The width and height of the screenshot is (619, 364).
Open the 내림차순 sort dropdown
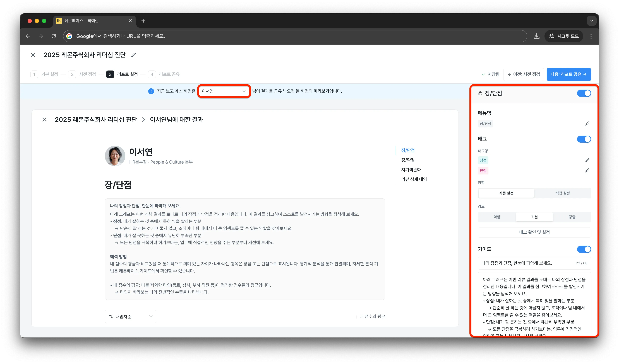click(130, 317)
